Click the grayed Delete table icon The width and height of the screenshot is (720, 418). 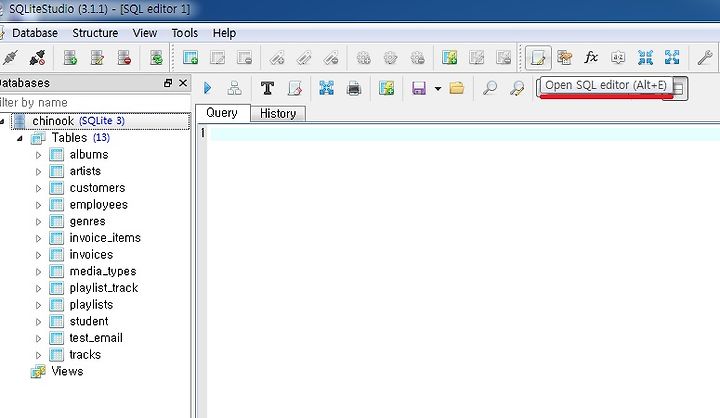pos(244,58)
